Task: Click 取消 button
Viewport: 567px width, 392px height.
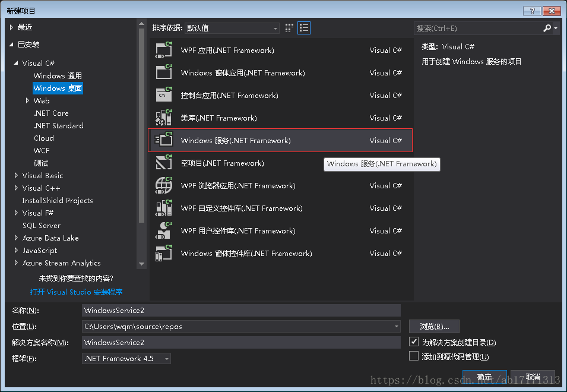Action: click(533, 377)
